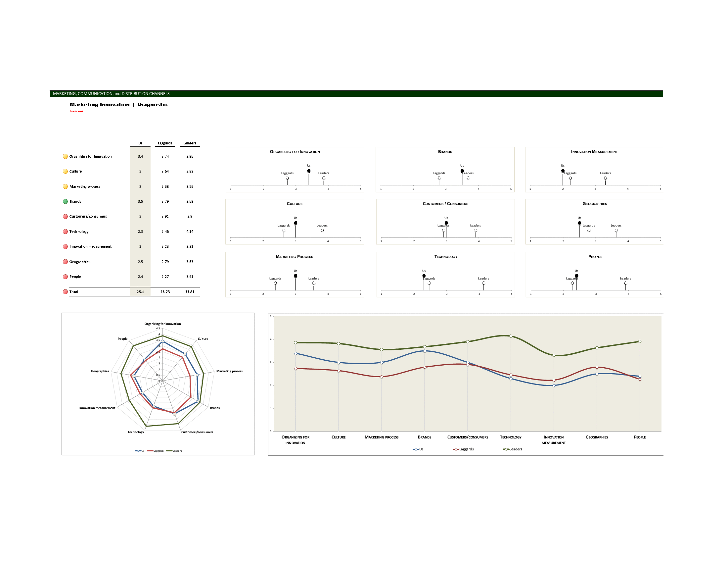The width and height of the screenshot is (728, 563).
Task: Select the Us total 25.1 cell
Action: click(x=140, y=292)
